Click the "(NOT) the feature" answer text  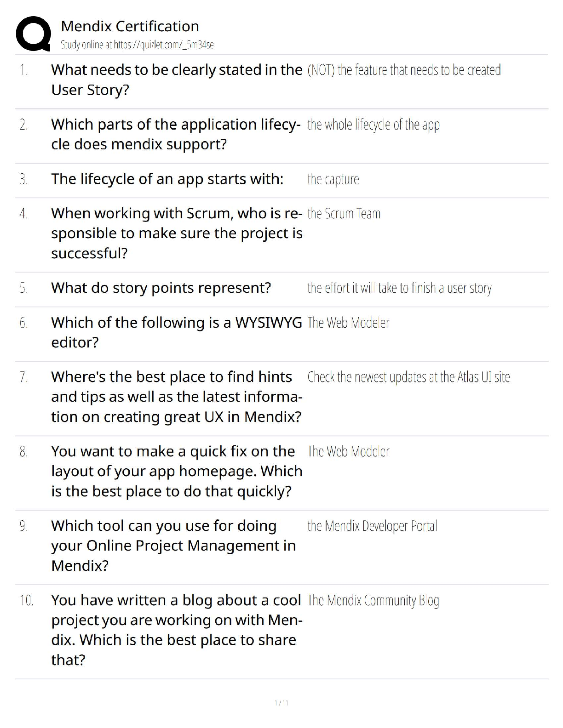click(x=404, y=70)
